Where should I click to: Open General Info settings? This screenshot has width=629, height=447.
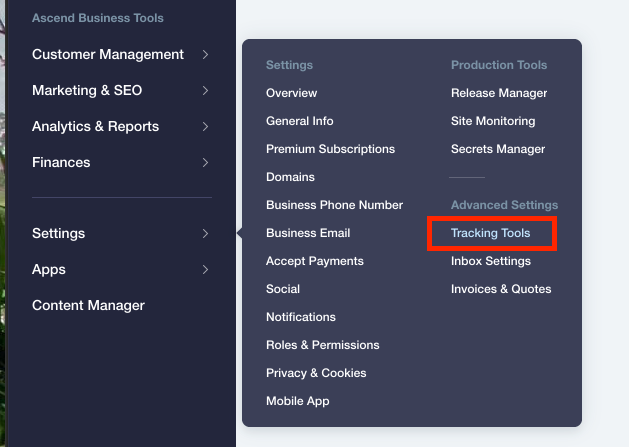(300, 121)
